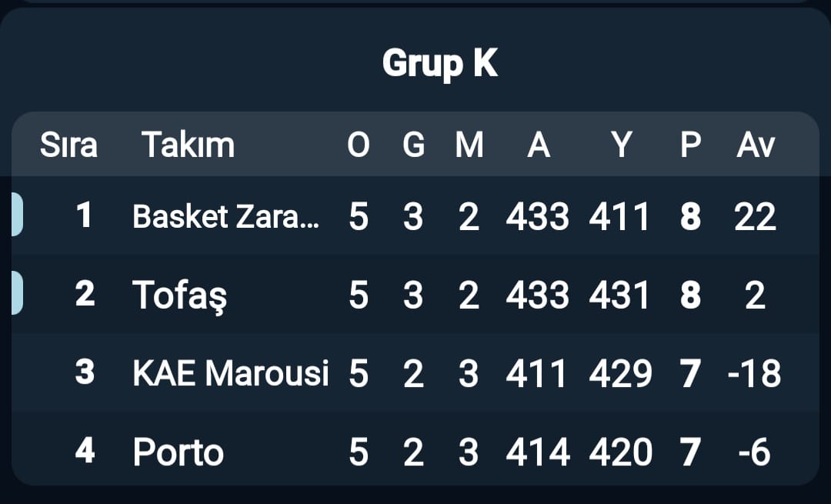This screenshot has height=504, width=831.
Task: Sort by the O games played column
Action: (x=358, y=145)
